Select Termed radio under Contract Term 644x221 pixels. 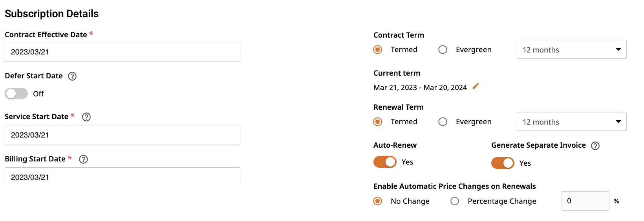pyautogui.click(x=378, y=50)
